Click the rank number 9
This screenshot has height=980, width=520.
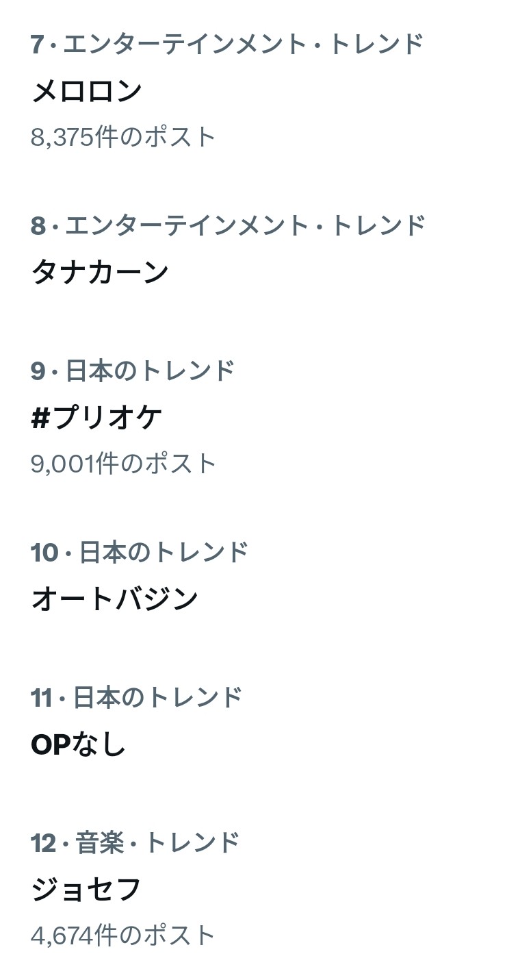38,370
